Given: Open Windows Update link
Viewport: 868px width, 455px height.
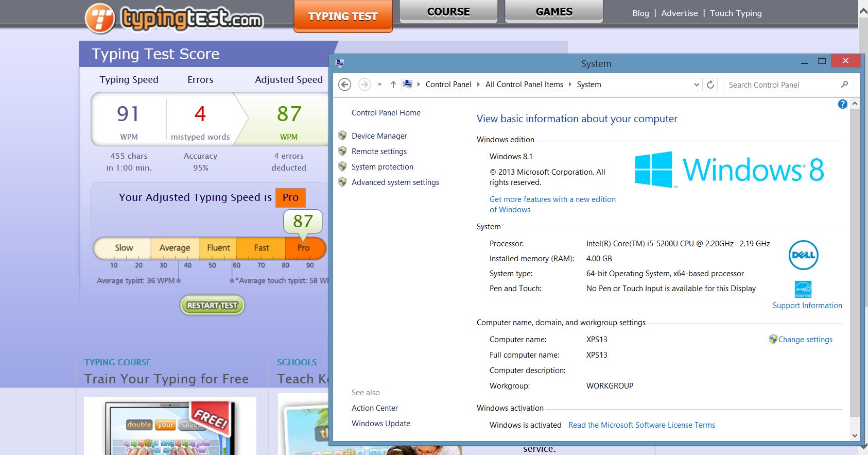Looking at the screenshot, I should point(381,424).
